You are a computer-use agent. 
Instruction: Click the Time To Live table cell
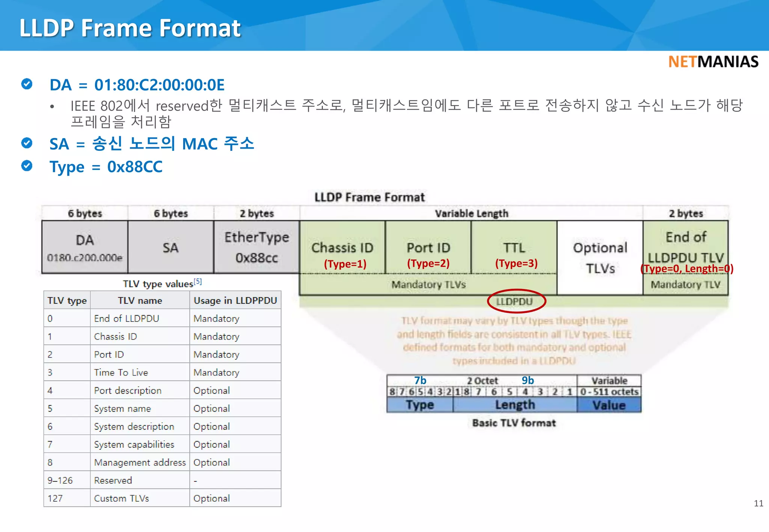click(140, 373)
